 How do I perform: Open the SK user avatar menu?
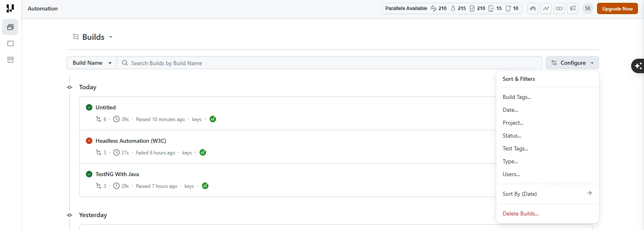pos(588,8)
